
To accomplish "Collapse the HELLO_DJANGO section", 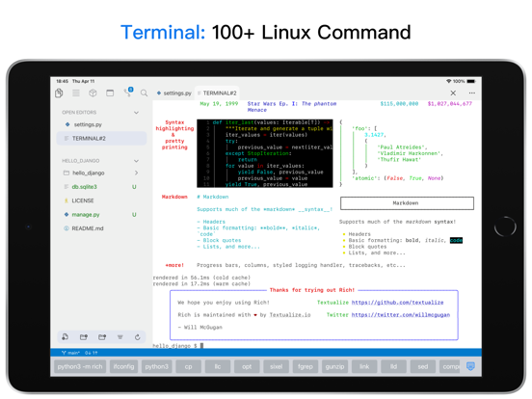I will click(x=136, y=161).
